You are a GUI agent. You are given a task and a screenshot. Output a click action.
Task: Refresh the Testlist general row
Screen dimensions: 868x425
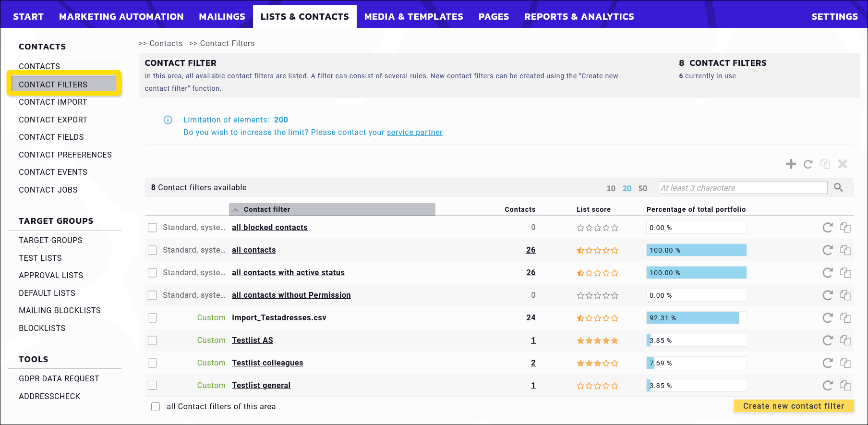(x=827, y=386)
